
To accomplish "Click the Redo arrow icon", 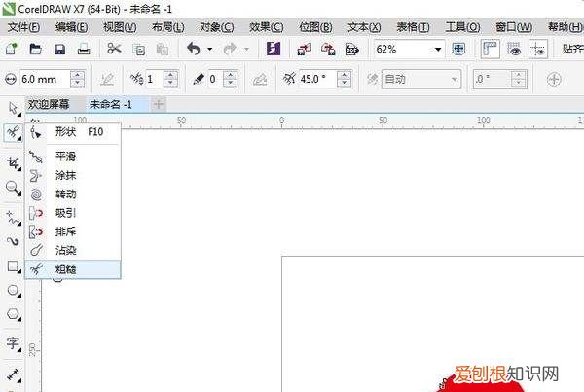I will [x=230, y=49].
